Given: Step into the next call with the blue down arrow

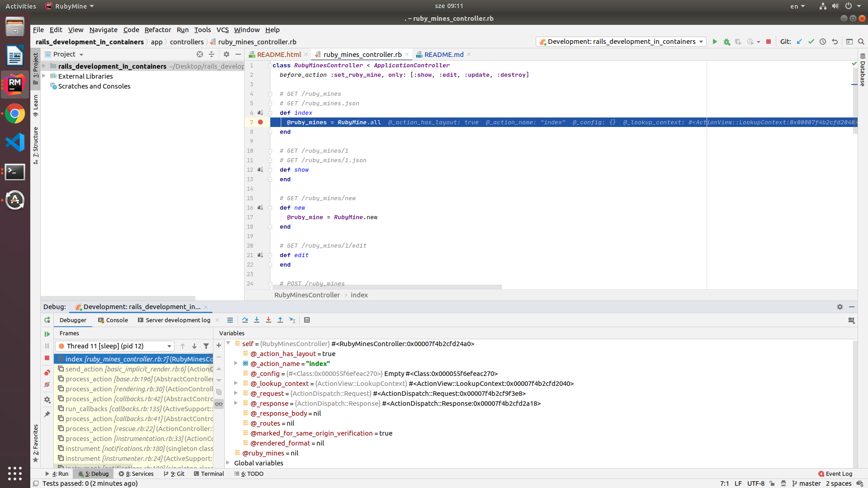Looking at the screenshot, I should tap(257, 320).
